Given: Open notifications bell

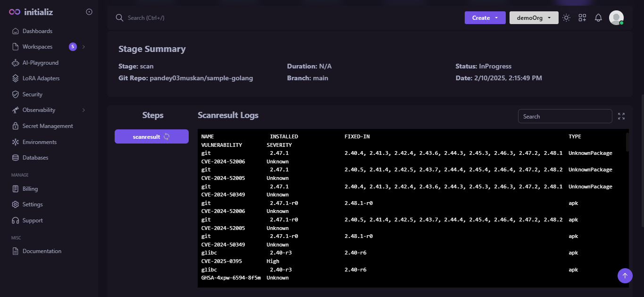Looking at the screenshot, I should [x=598, y=17].
